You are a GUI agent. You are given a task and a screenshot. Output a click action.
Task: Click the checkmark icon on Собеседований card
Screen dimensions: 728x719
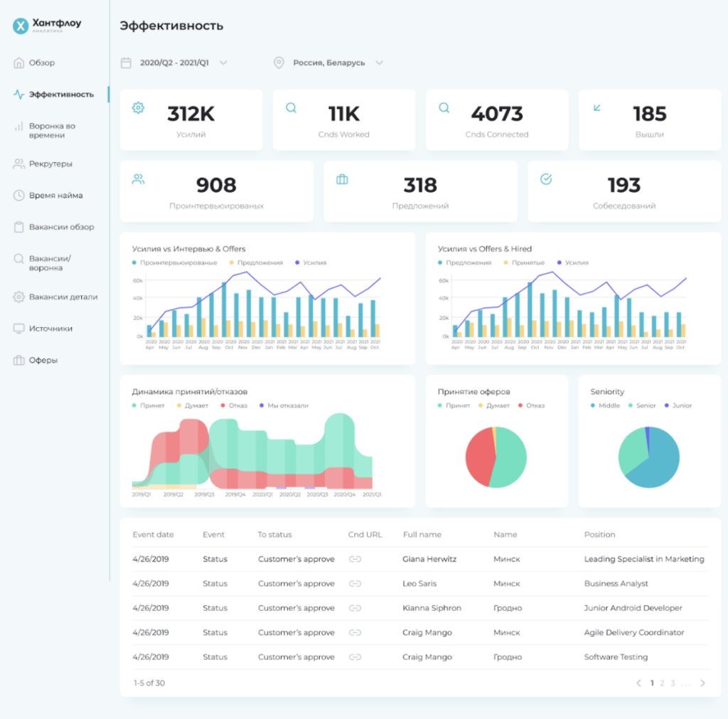(x=546, y=179)
